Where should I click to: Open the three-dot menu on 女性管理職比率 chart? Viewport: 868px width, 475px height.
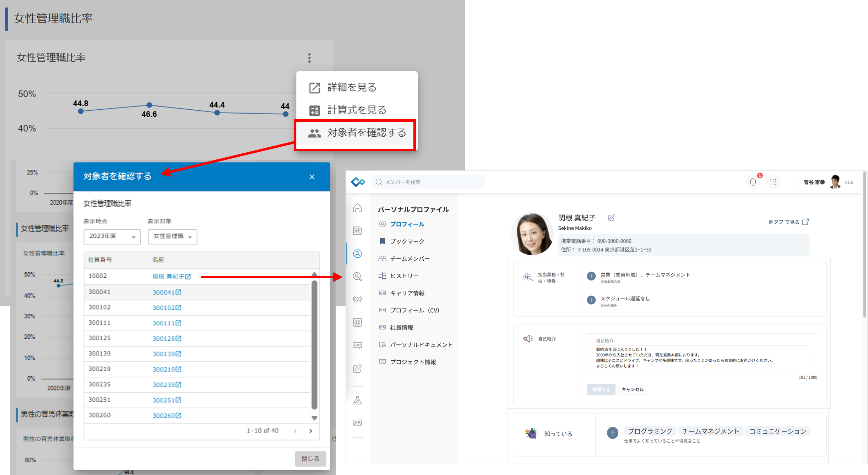click(x=309, y=58)
